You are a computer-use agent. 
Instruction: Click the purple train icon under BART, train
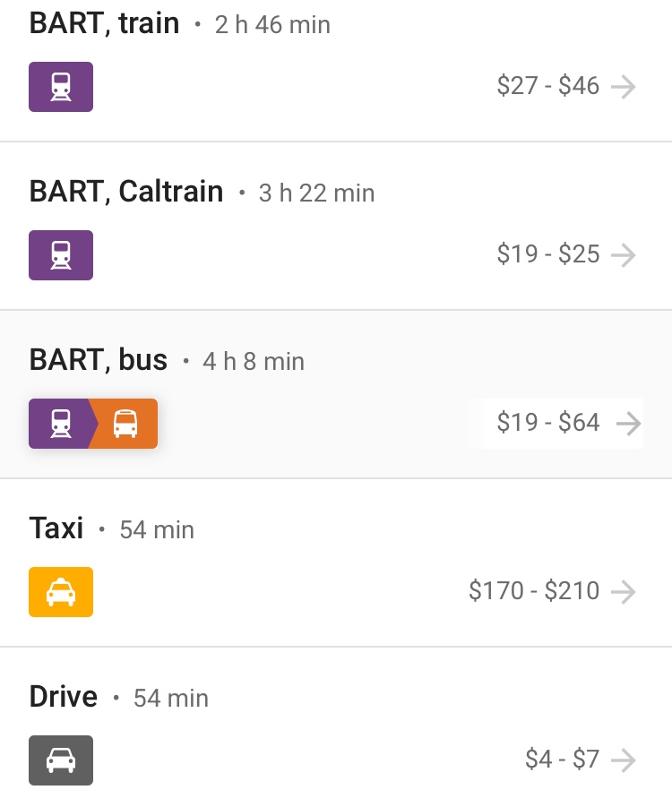point(61,87)
